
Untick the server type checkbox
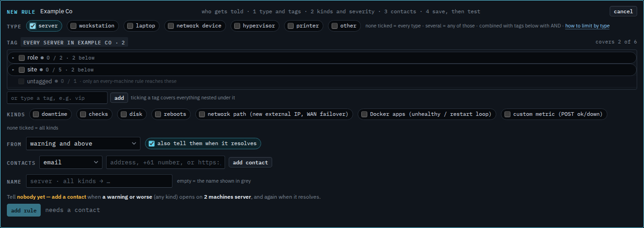click(x=32, y=26)
